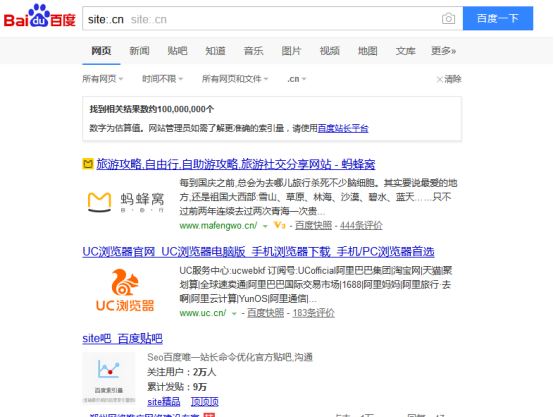Viewport: 554px width, 417px height.
Task: Switch to the 新闻 tab
Action: [139, 51]
